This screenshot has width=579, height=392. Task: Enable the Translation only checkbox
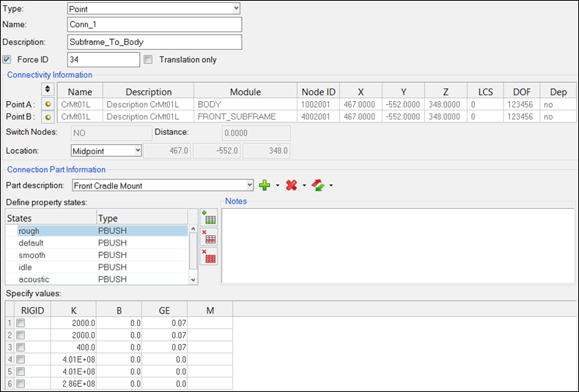point(149,60)
